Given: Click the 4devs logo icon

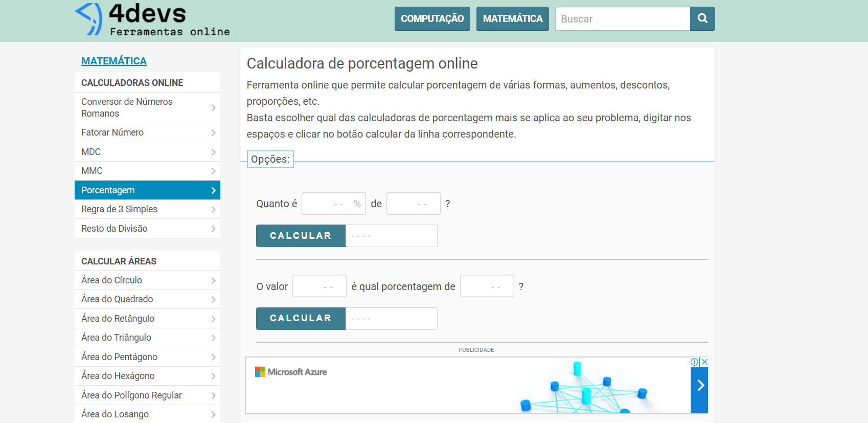Looking at the screenshot, I should [x=89, y=19].
